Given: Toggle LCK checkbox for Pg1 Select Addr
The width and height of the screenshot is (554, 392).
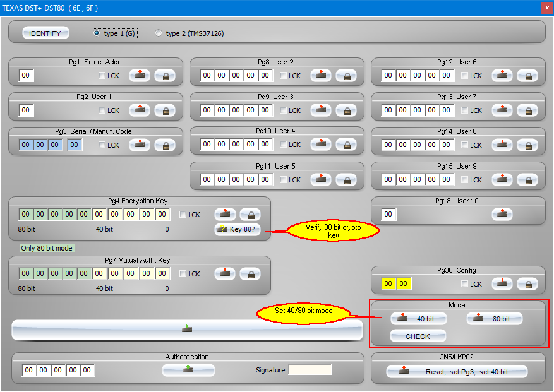Looking at the screenshot, I should coord(102,75).
